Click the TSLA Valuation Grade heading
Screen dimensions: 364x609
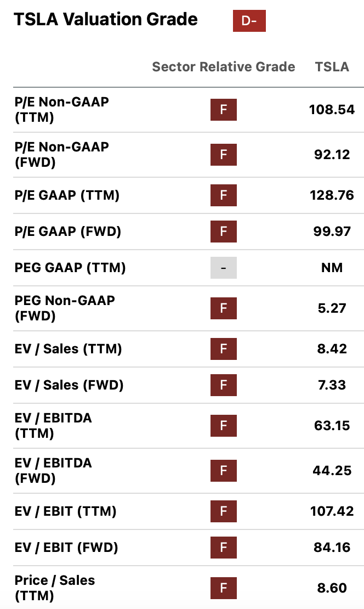click(106, 20)
